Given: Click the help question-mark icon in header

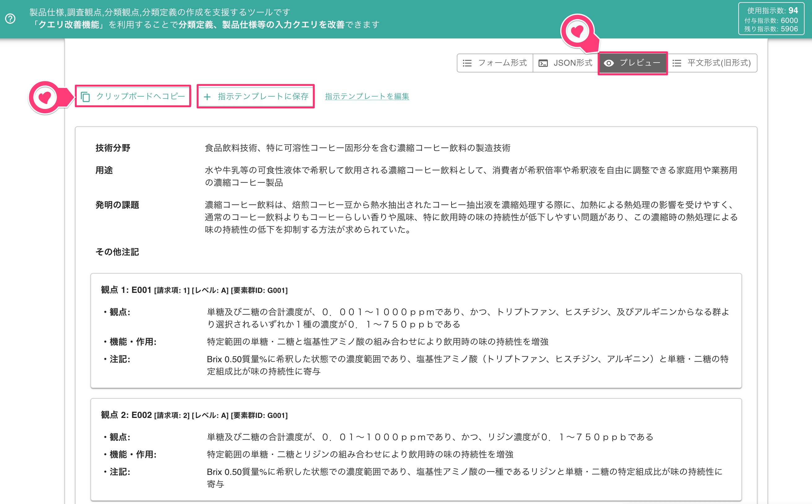Looking at the screenshot, I should 10,19.
